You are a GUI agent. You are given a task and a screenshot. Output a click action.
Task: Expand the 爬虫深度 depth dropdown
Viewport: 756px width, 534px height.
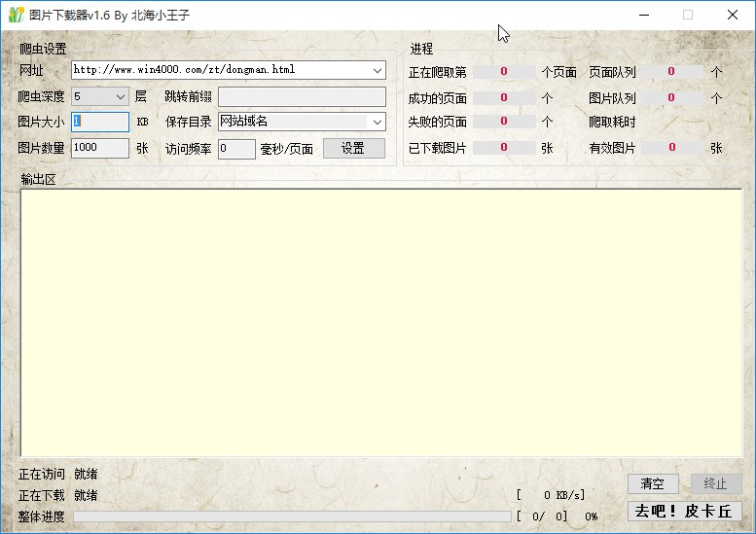(x=120, y=97)
